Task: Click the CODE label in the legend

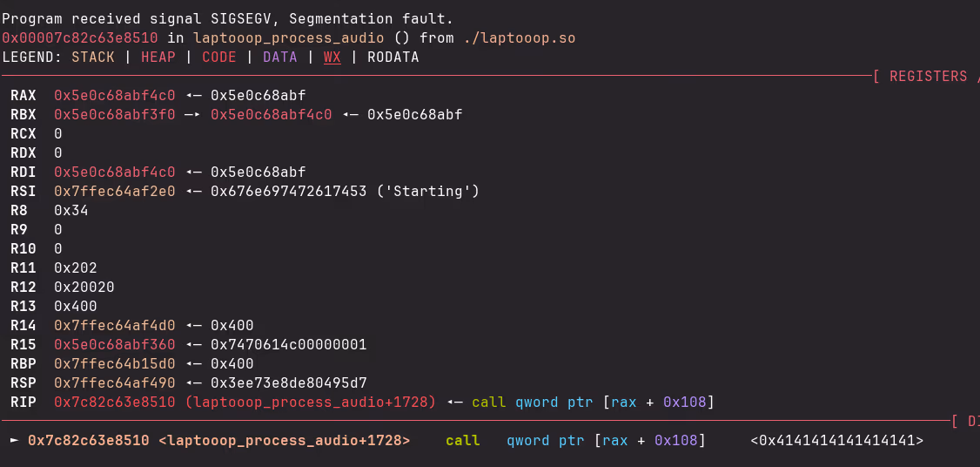Action: tap(218, 58)
